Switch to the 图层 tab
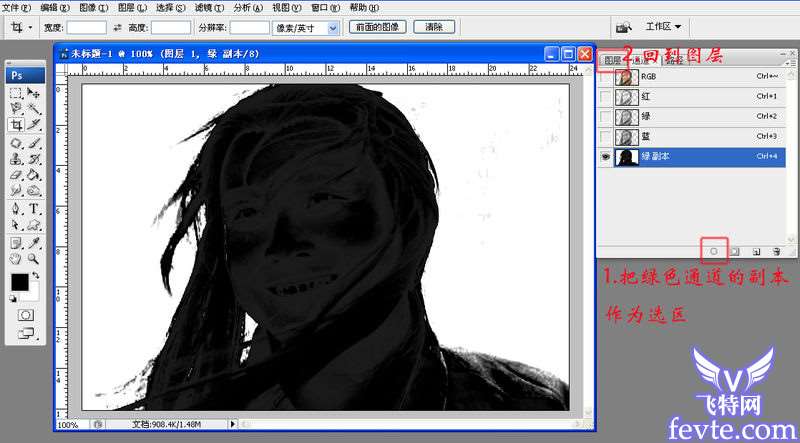The height and width of the screenshot is (443, 800). pos(611,60)
